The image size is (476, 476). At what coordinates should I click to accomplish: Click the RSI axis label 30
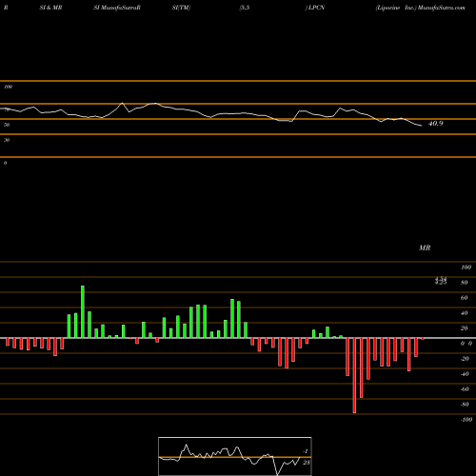7,140
